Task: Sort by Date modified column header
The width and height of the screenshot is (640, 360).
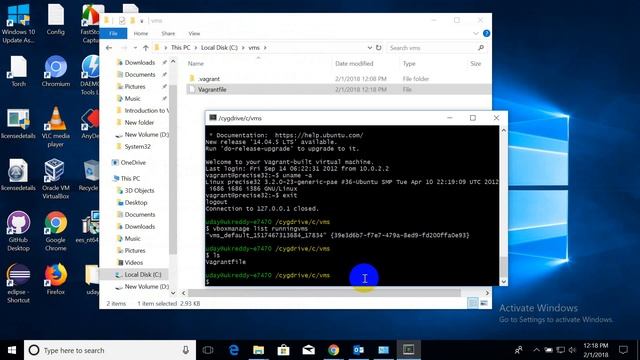Action: tap(354, 64)
